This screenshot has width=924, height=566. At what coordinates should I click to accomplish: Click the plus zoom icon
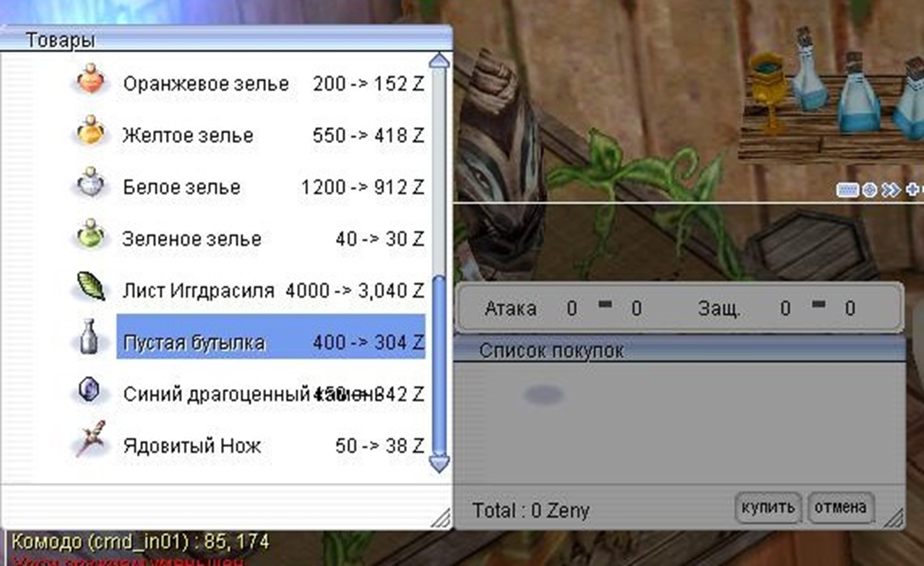[912, 189]
